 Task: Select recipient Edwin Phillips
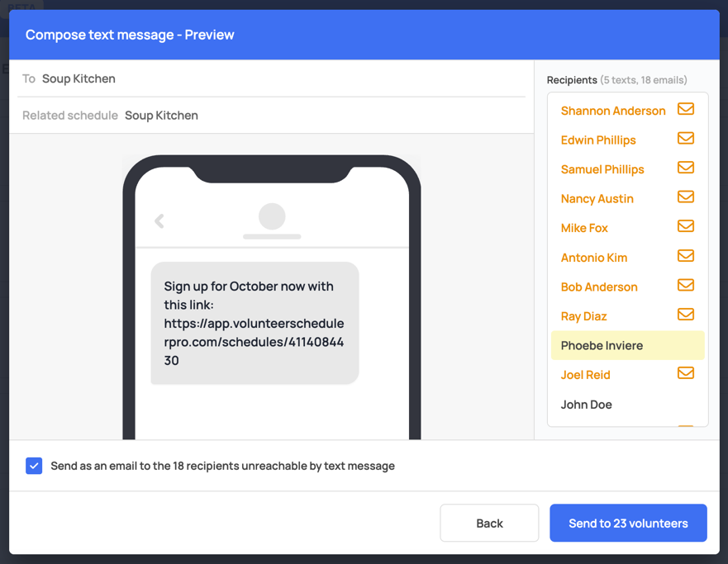click(x=598, y=140)
